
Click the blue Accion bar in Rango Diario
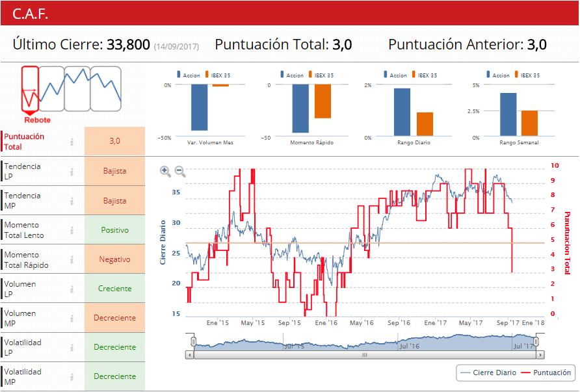(402, 112)
